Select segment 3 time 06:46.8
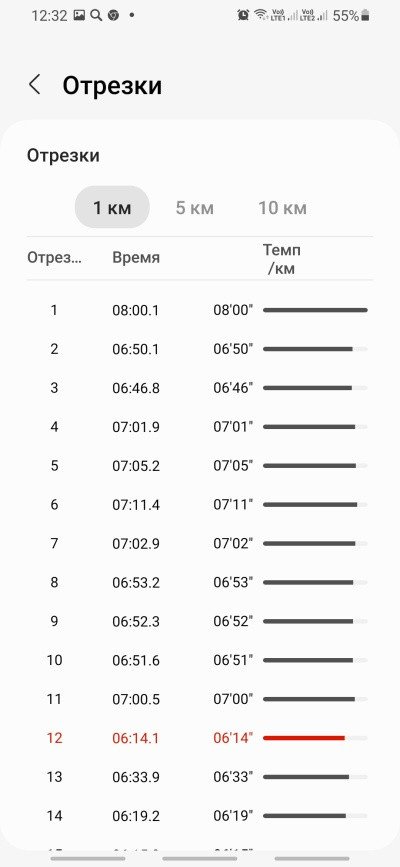 tap(136, 388)
